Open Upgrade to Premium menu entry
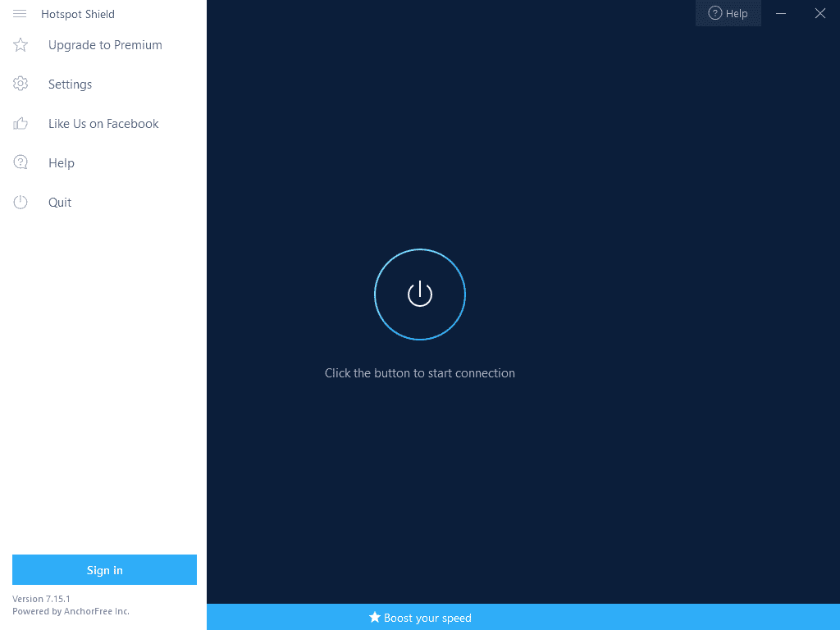Screen dimensions: 840x630 click(x=103, y=45)
